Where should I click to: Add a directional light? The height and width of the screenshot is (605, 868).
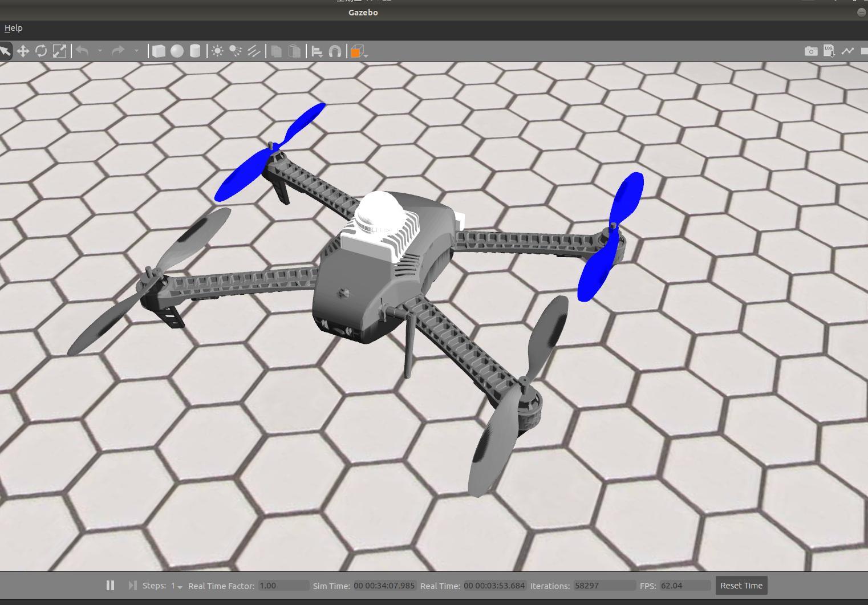(x=254, y=51)
